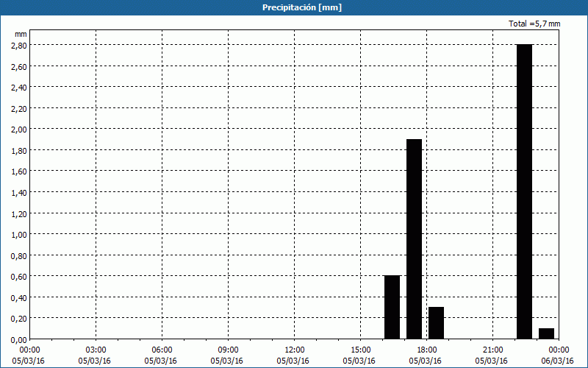Click the Precipitación [mm] title bar
The width and height of the screenshot is (588, 368).
click(294, 7)
